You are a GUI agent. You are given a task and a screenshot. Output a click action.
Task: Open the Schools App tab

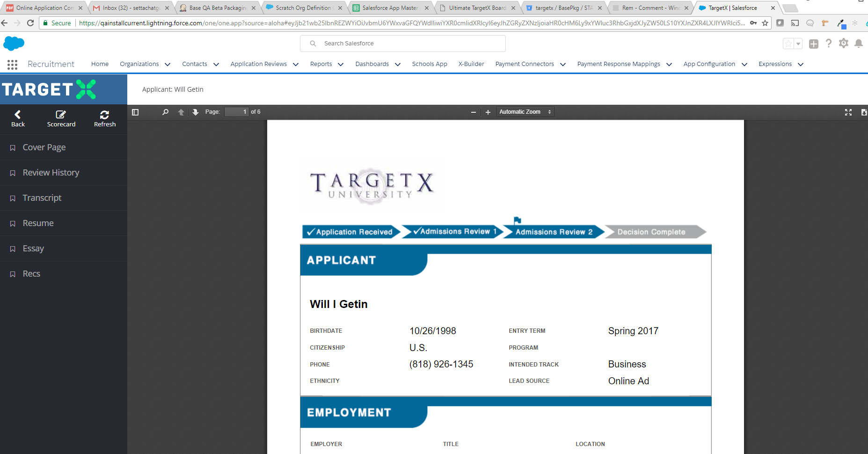click(x=429, y=64)
